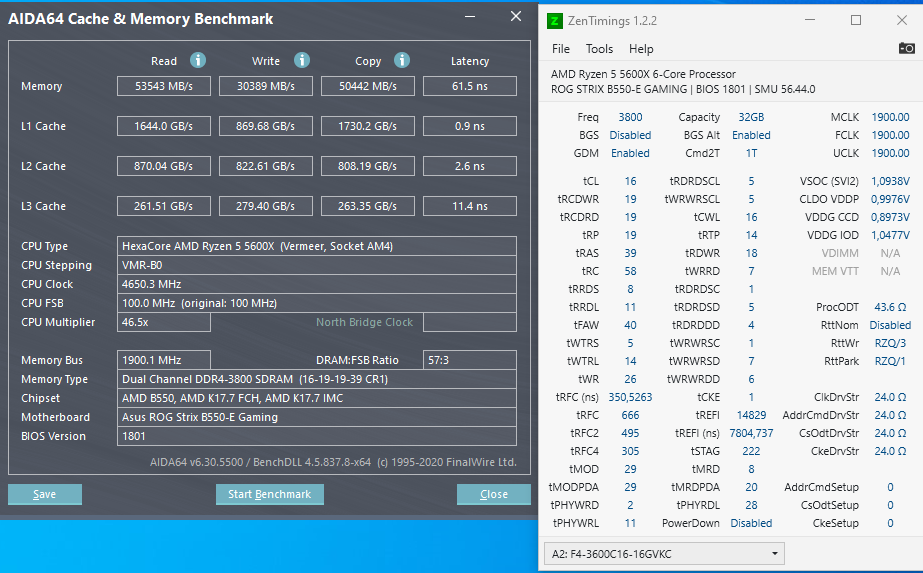Click the tRFC value 666

click(x=630, y=415)
